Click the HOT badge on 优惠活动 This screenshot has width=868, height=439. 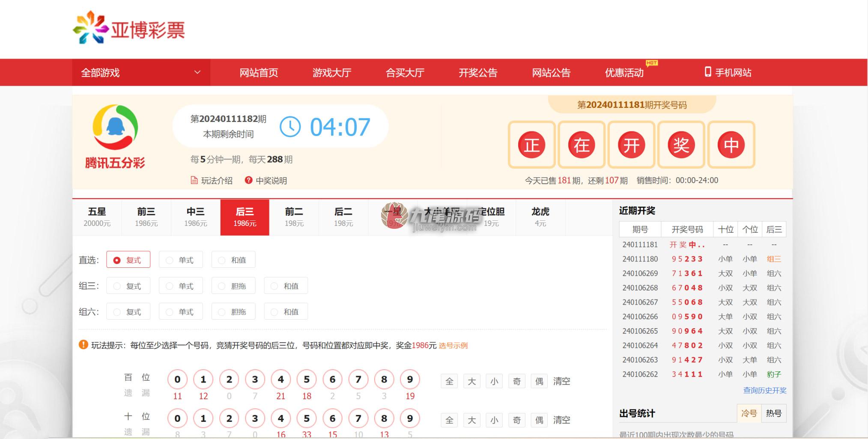(651, 63)
